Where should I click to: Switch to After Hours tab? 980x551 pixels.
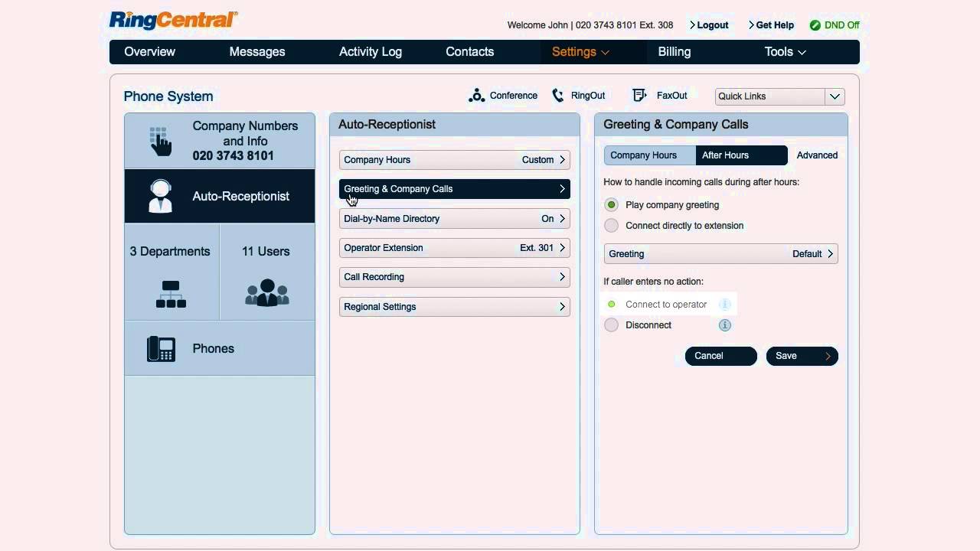(x=741, y=155)
